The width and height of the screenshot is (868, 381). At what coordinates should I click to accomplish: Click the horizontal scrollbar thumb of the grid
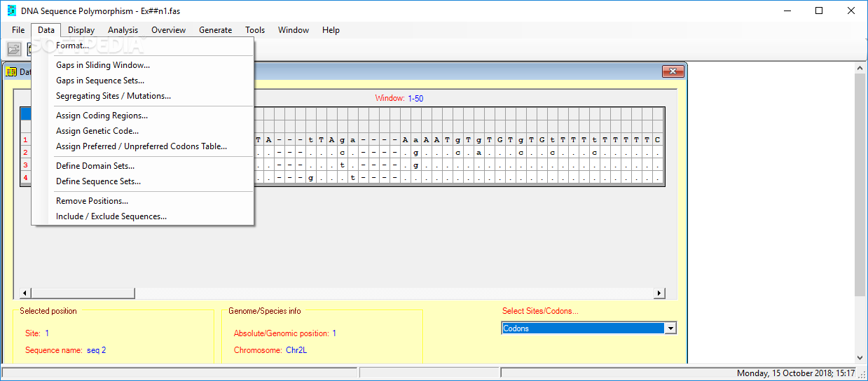pyautogui.click(x=83, y=293)
